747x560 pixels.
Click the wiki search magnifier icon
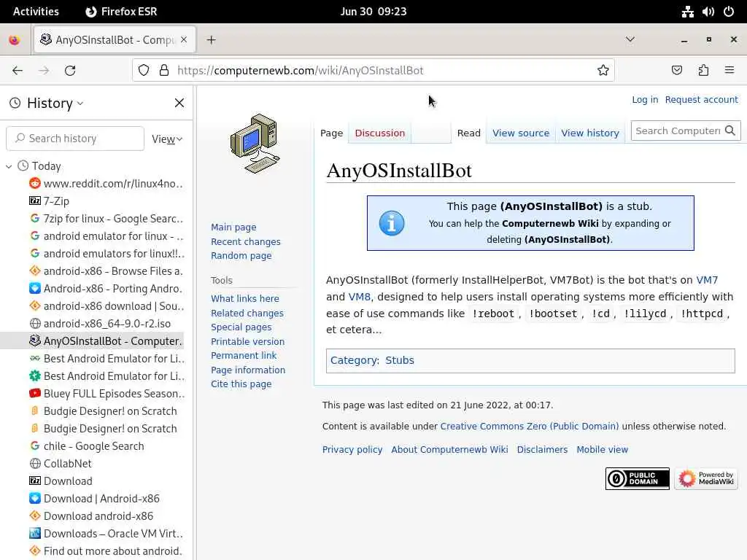[x=729, y=131]
